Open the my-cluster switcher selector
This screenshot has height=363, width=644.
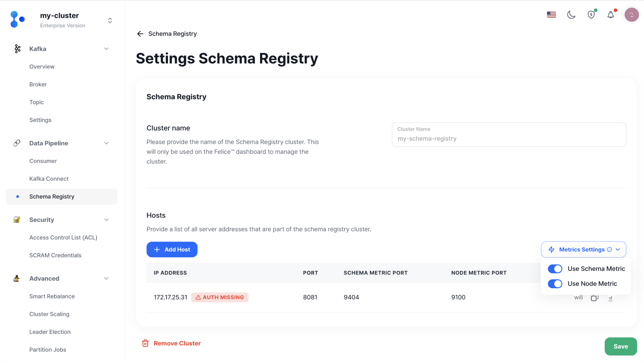(x=109, y=20)
